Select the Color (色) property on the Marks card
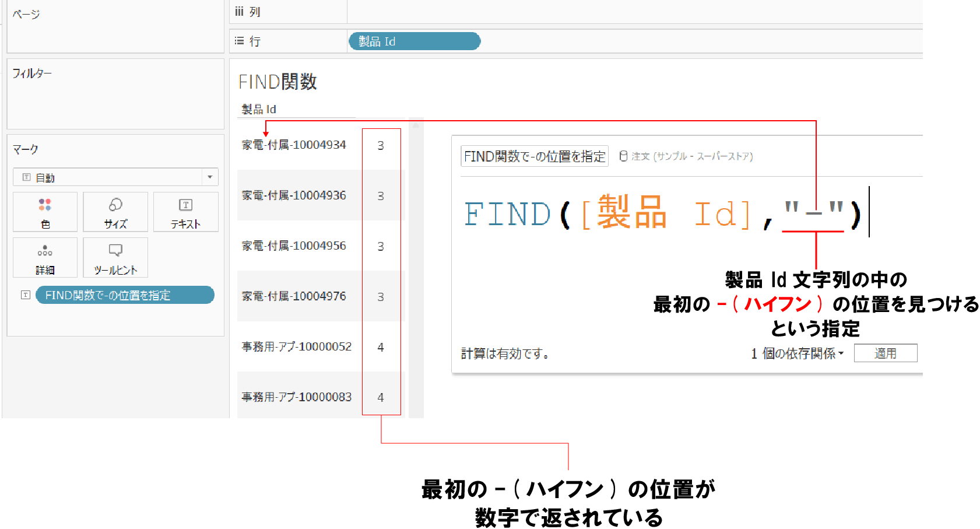The image size is (980, 529). tap(45, 212)
